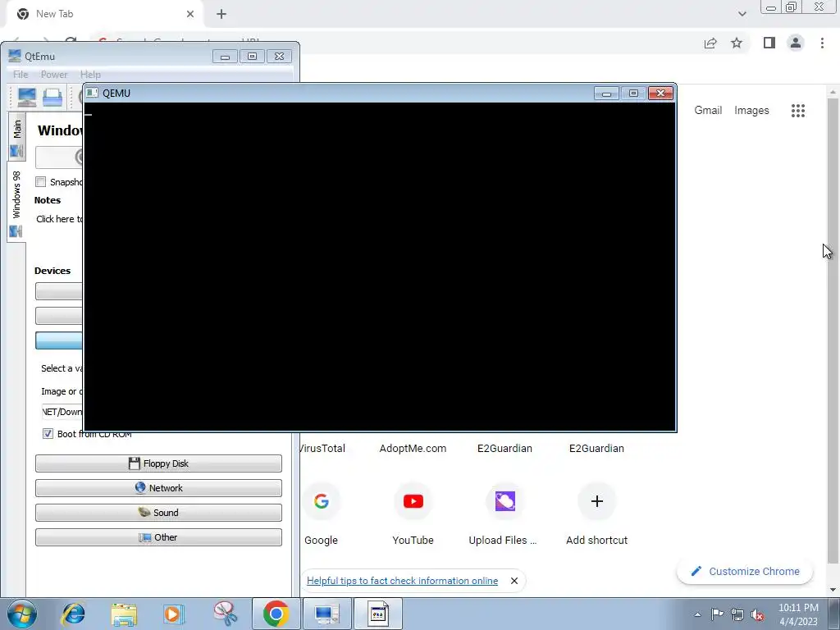Open the Images link
840x630 pixels.
[x=751, y=111]
